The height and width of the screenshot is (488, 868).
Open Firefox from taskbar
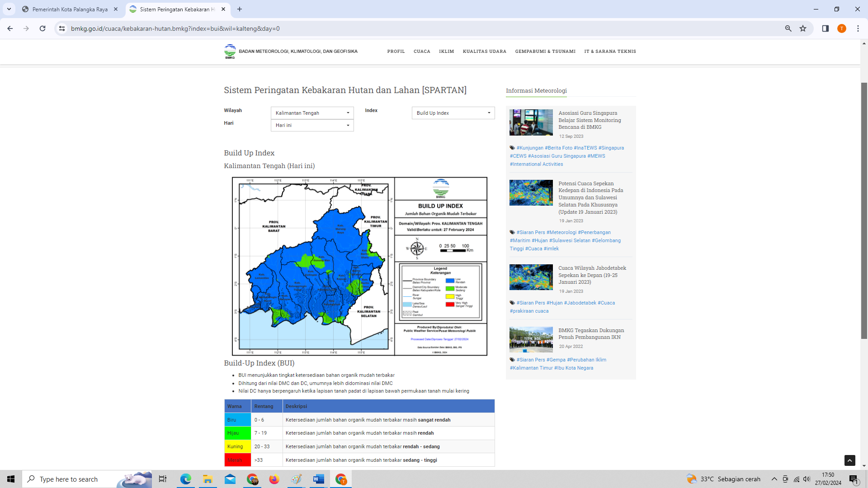tap(274, 479)
